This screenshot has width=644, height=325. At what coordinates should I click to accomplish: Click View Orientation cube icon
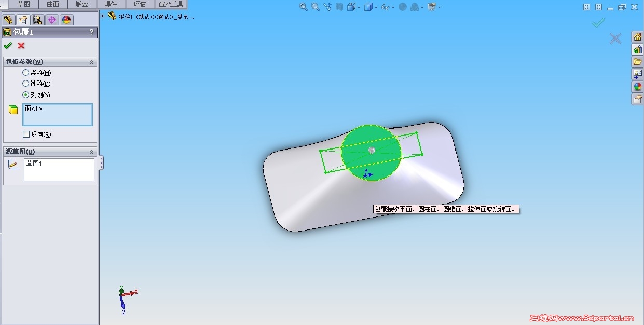pyautogui.click(x=351, y=7)
